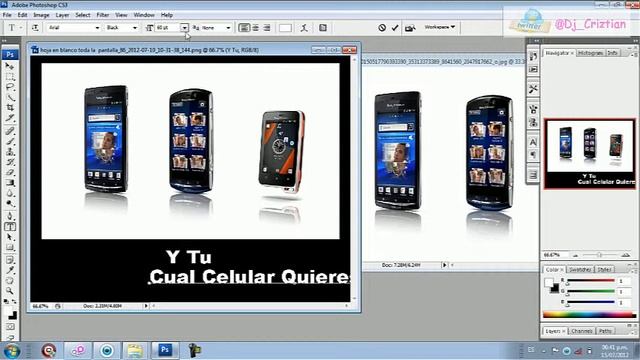Viewport: 640px width, 360px height.
Task: Switch to the Swatches tab
Action: [580, 270]
